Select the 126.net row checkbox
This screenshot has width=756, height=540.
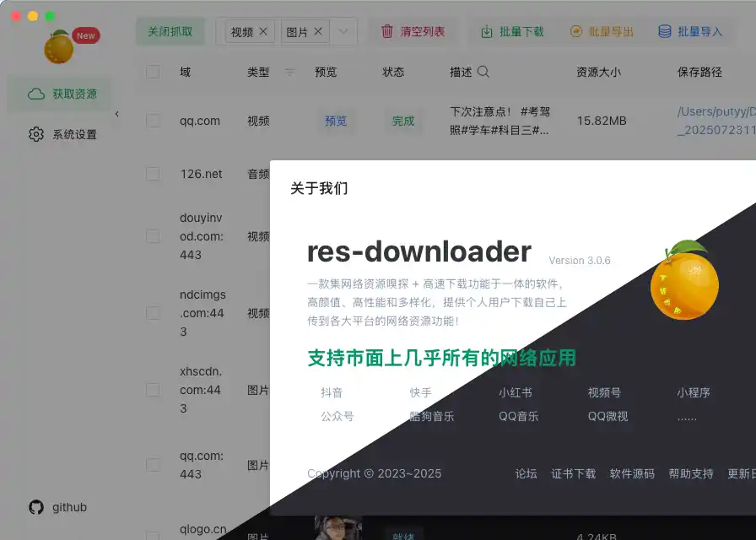(153, 174)
